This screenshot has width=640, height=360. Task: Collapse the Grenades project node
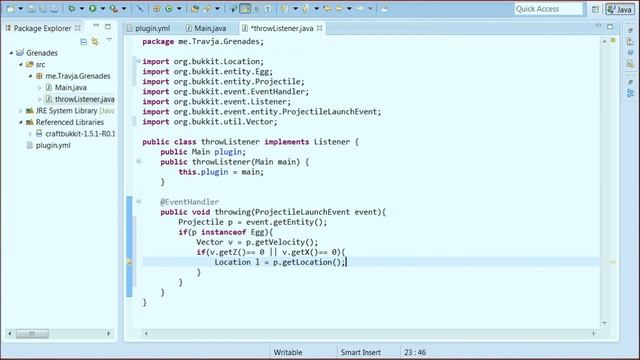11,53
